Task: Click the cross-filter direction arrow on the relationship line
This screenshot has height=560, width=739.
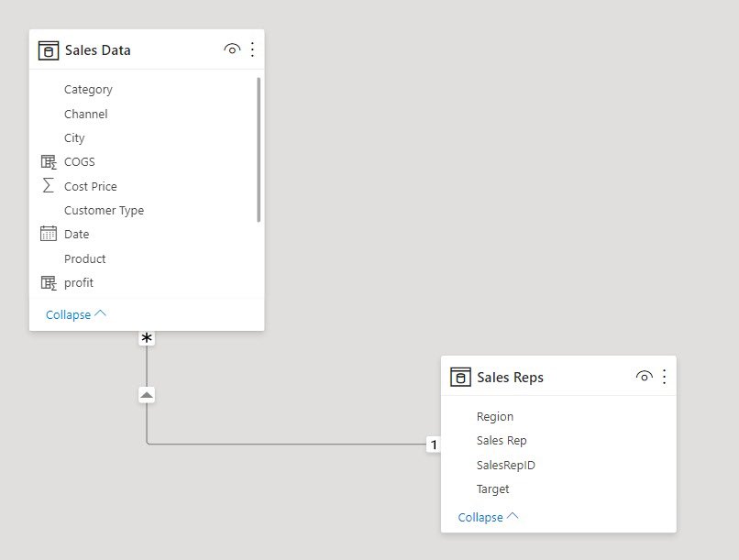Action: point(147,394)
